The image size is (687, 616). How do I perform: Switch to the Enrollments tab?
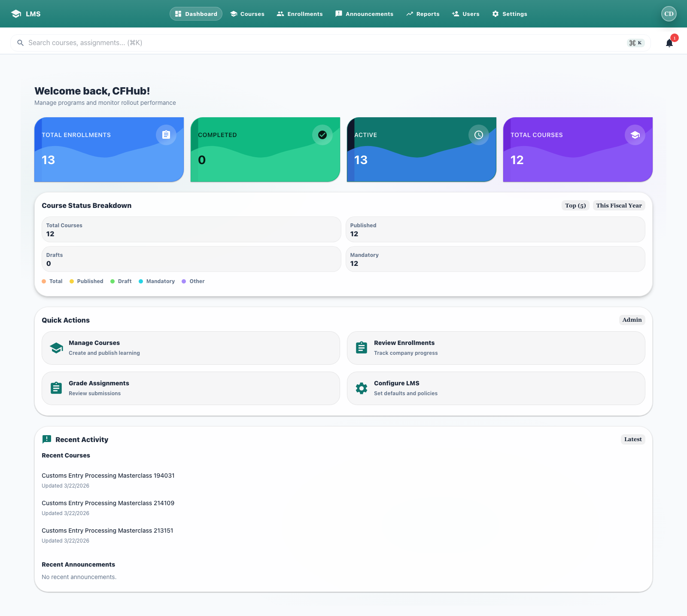click(x=300, y=13)
